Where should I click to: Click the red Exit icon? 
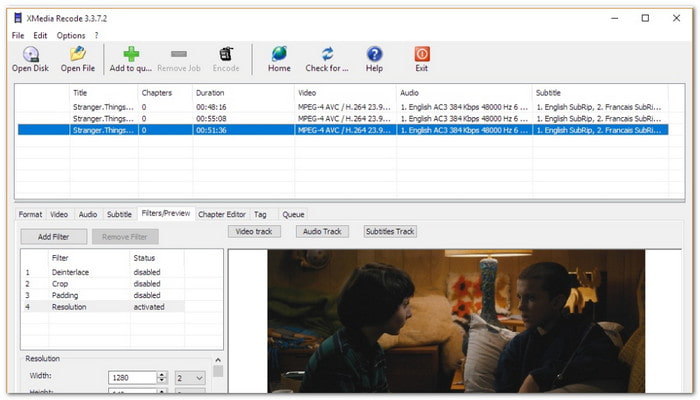coord(422,54)
